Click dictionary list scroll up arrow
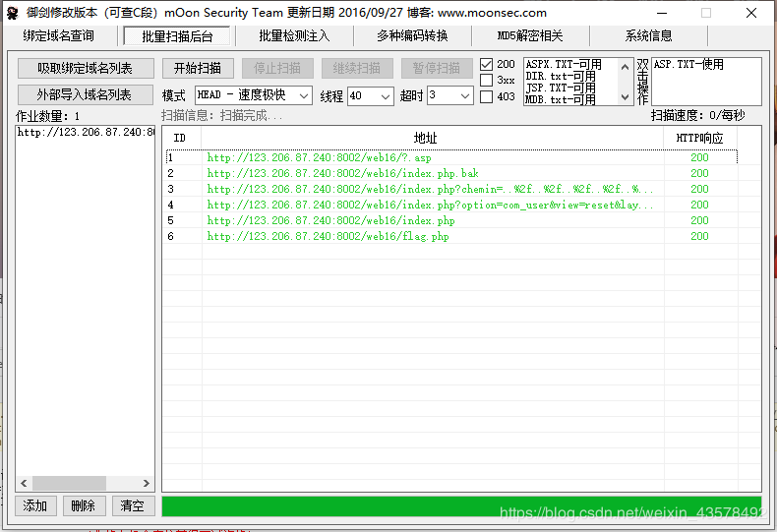The height and width of the screenshot is (532, 777). 625,66
